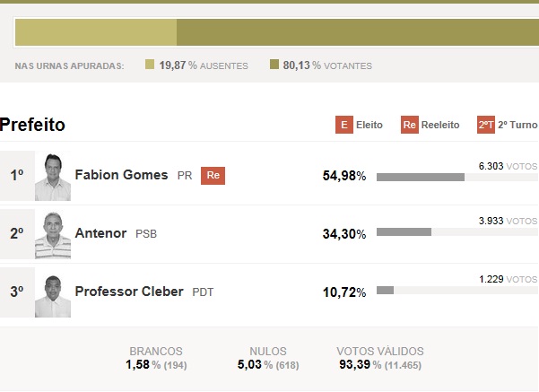Viewport: 539px width, 392px height.
Task: Click the voter turnout bar at top
Action: (276, 32)
